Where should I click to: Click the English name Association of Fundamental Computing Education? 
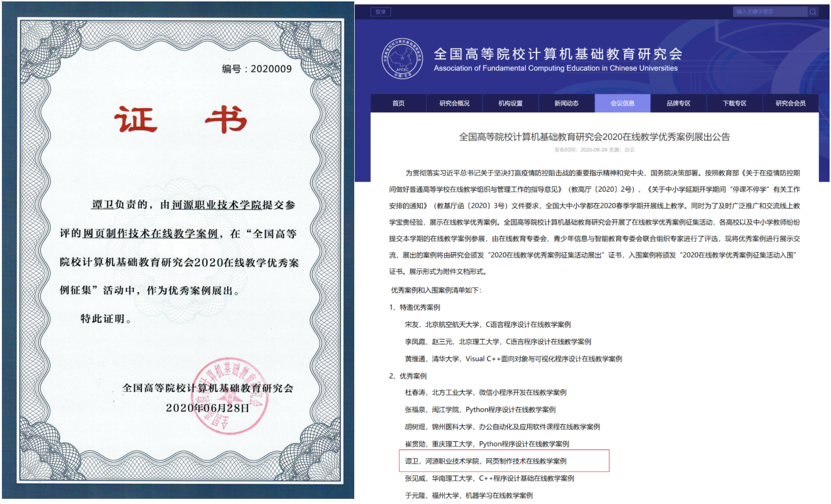(556, 68)
